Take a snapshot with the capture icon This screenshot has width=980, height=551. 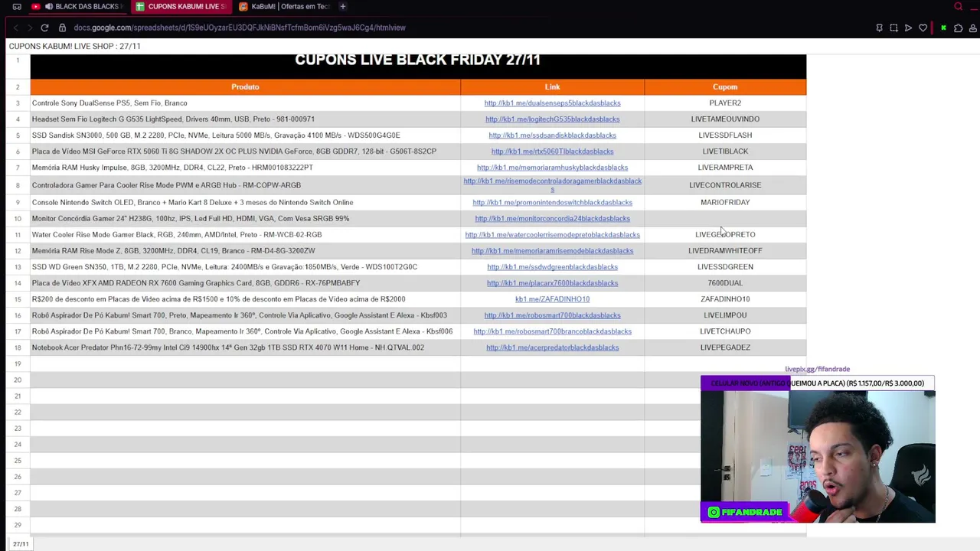pos(893,28)
